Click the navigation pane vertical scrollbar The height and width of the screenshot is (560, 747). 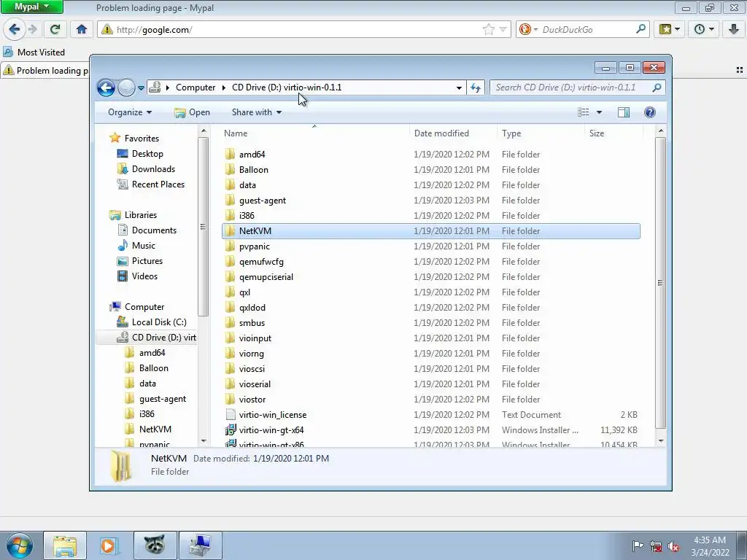pyautogui.click(x=204, y=227)
